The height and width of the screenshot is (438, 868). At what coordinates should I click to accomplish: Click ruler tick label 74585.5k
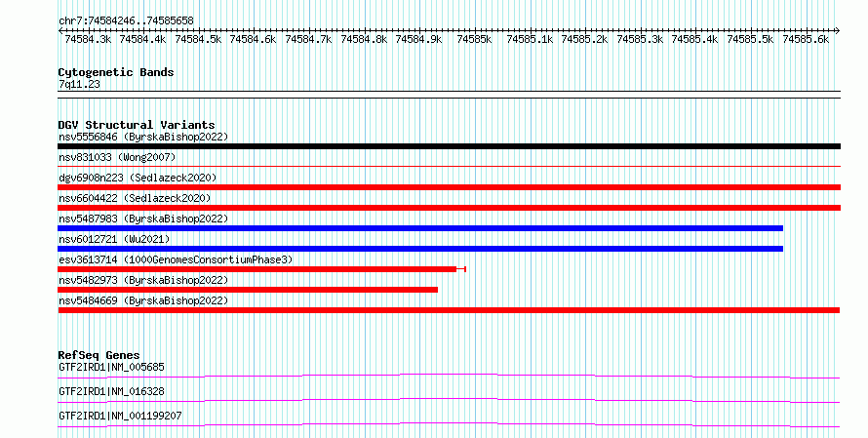tap(750, 39)
